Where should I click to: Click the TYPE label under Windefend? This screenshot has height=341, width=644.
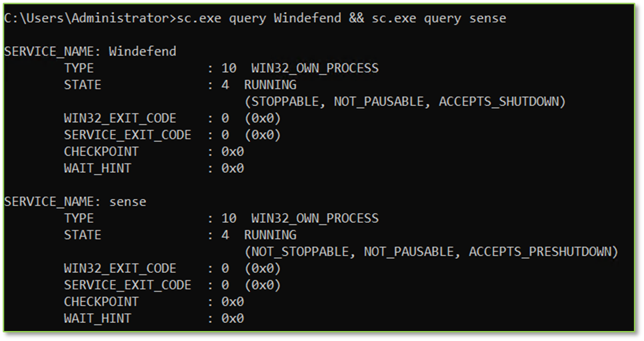pyautogui.click(x=79, y=68)
